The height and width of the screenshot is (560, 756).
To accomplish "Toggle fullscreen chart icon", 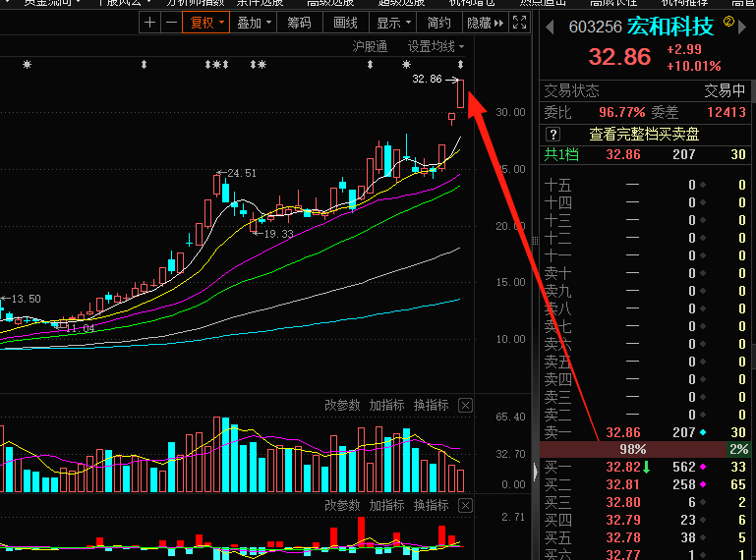I will coord(519,23).
